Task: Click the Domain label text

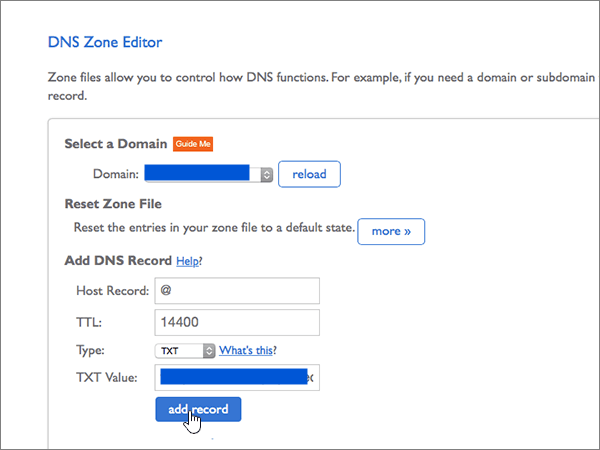Action: 115,174
